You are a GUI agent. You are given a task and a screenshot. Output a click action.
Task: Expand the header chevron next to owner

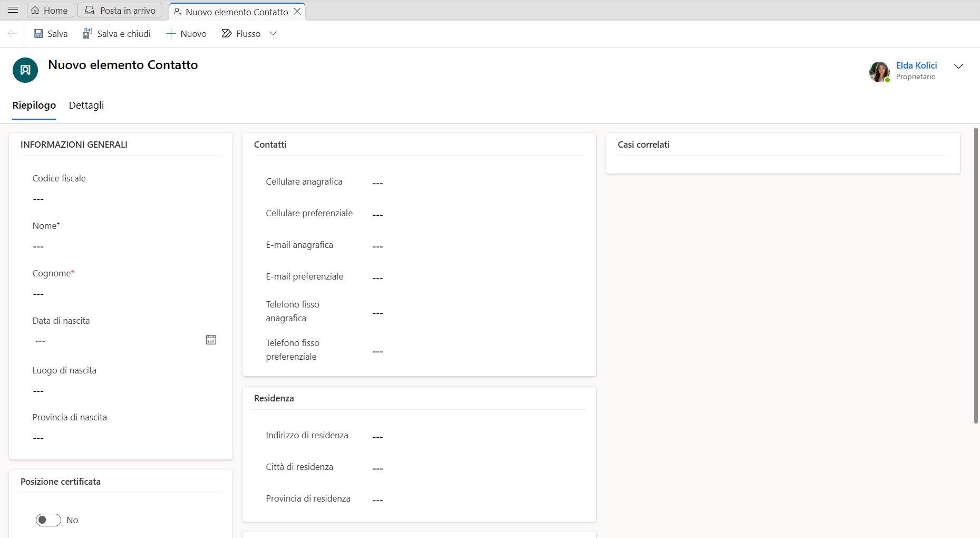click(958, 66)
